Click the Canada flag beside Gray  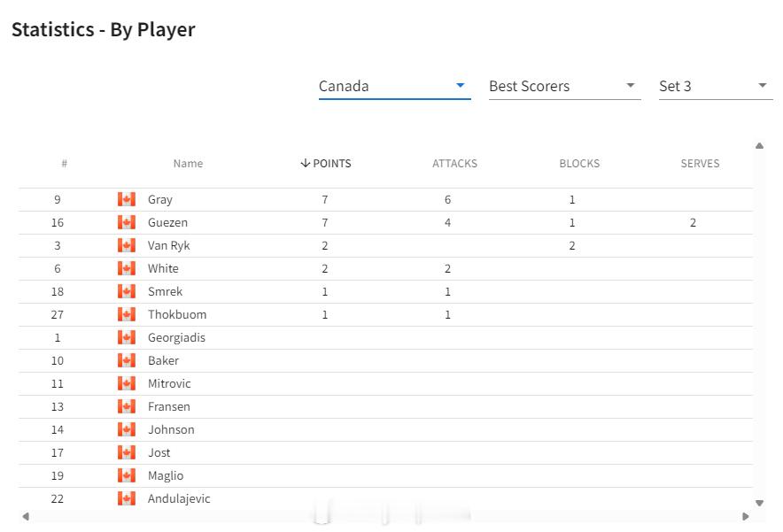point(127,199)
